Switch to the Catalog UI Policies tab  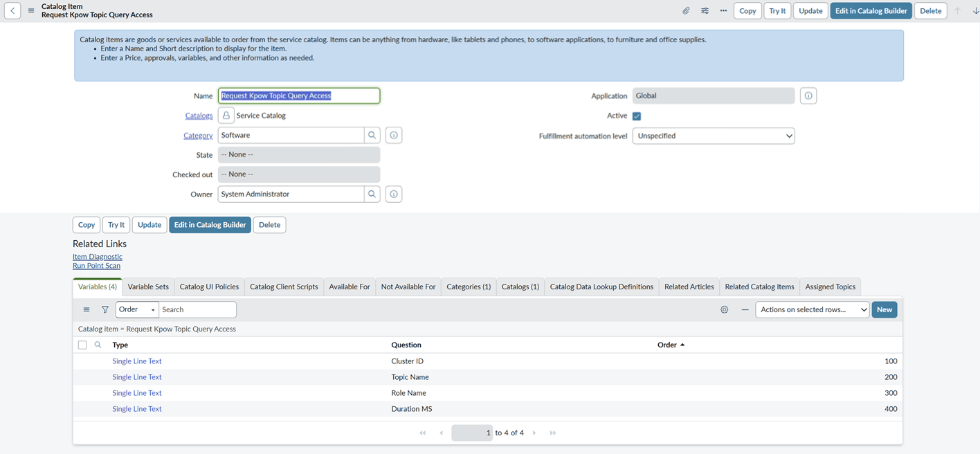pyautogui.click(x=209, y=287)
